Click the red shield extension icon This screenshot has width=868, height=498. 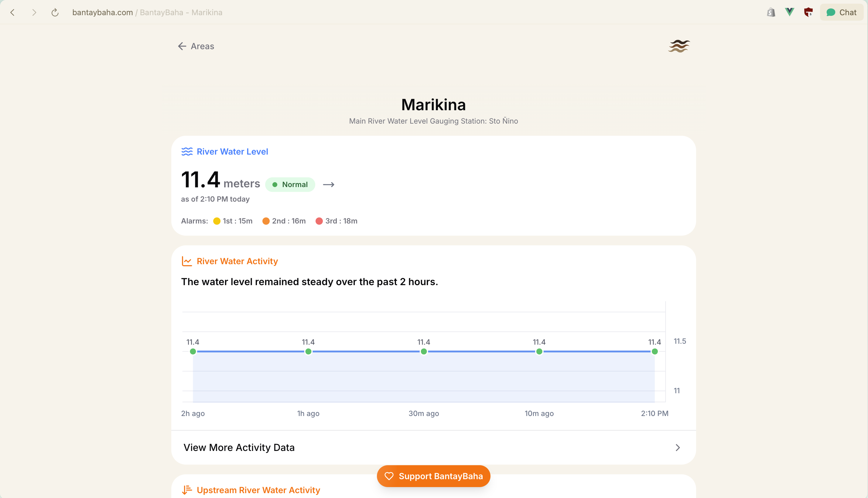(808, 12)
